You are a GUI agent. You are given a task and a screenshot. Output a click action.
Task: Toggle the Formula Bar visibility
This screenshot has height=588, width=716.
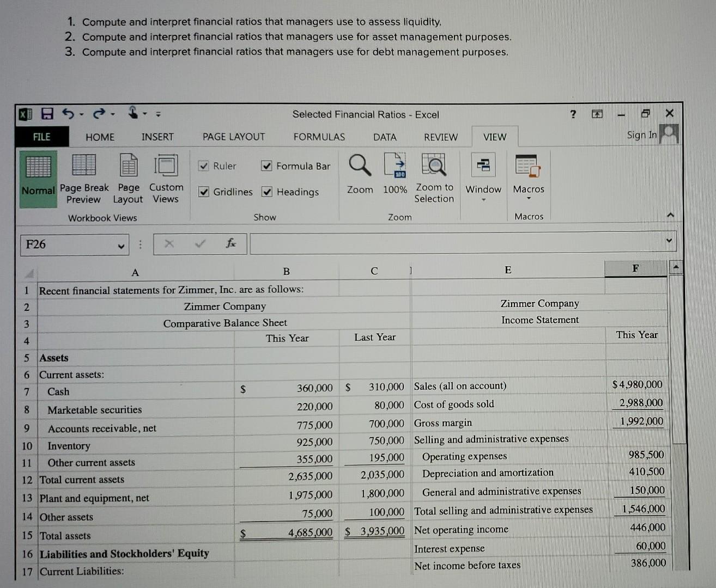click(x=266, y=166)
